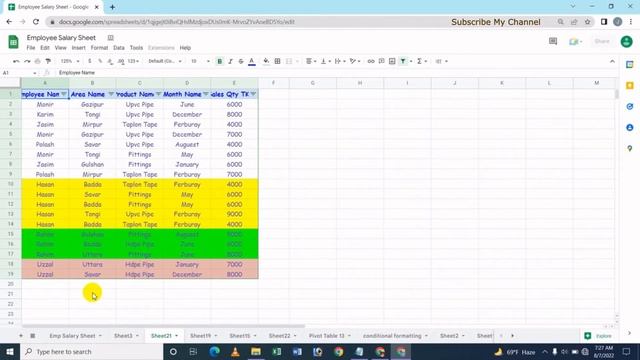
Task: Open the zoom level dropdown
Action: tap(70, 61)
